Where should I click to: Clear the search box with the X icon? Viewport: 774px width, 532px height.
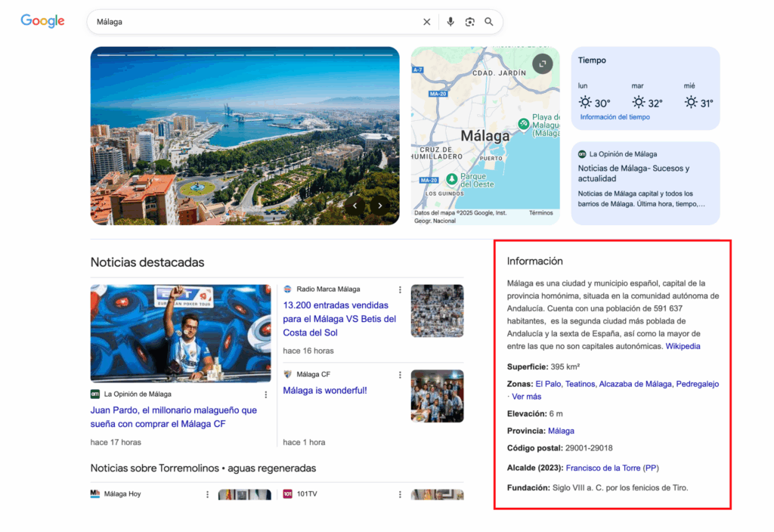pos(426,22)
